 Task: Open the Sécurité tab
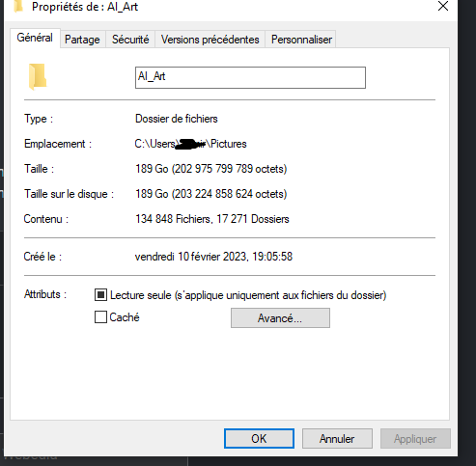(130, 40)
